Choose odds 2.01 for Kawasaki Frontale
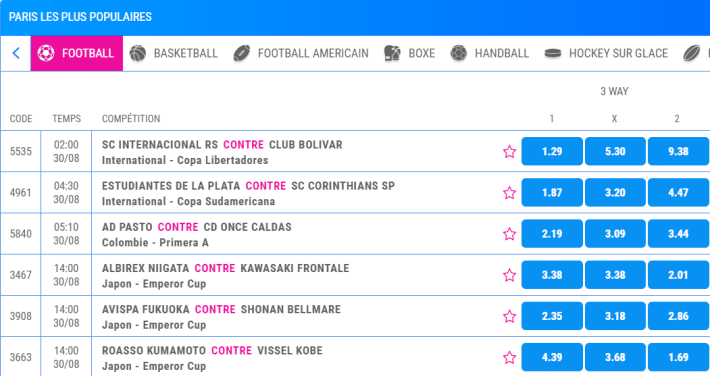710x376 pixels. pyautogui.click(x=678, y=275)
